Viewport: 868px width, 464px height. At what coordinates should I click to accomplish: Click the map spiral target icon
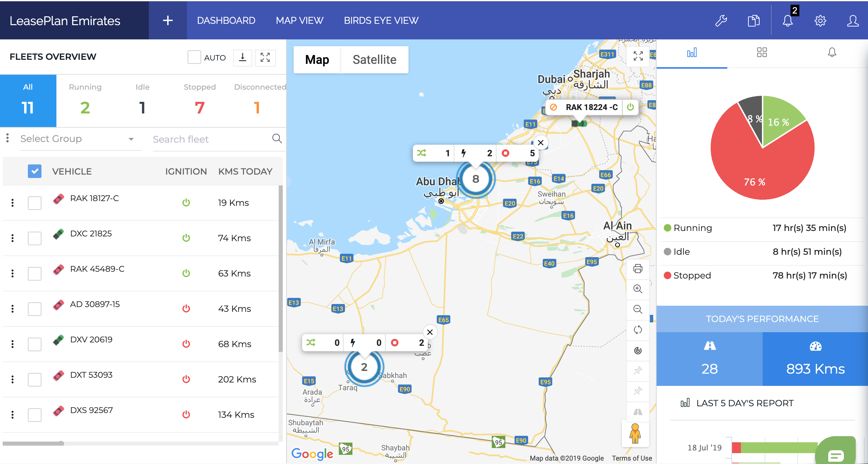638,350
